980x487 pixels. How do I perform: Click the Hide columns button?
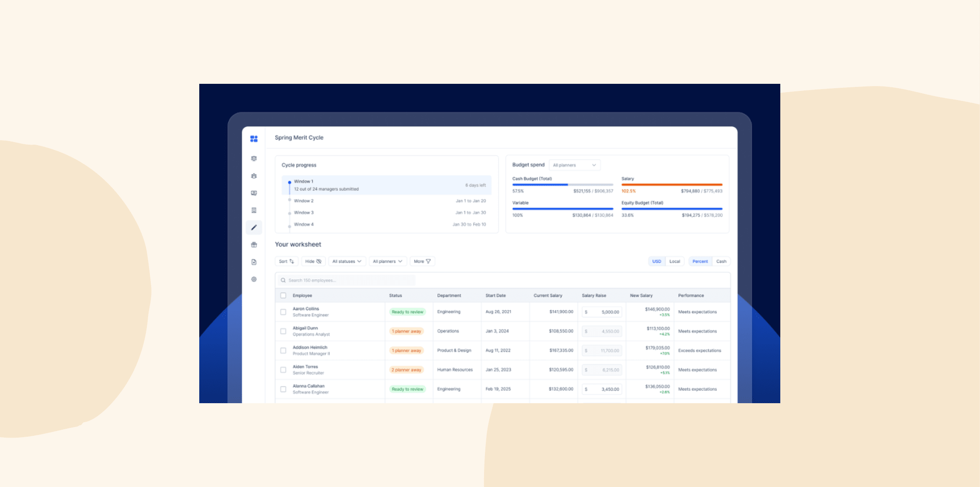[313, 261]
